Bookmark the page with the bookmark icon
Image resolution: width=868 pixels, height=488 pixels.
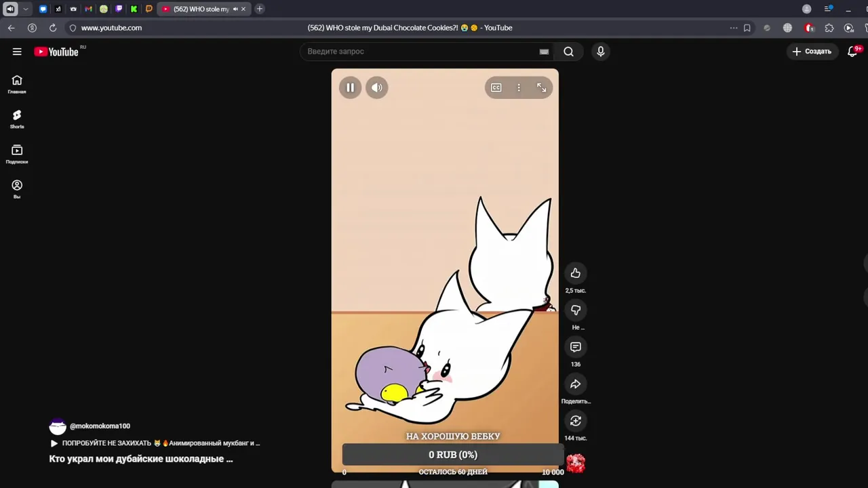[747, 28]
